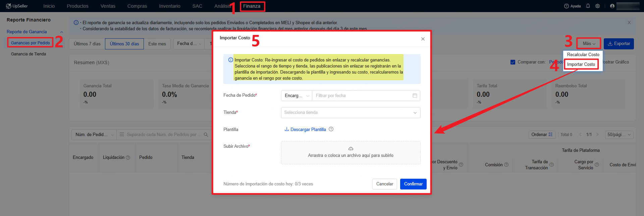Click the search magnifier for order numbers
Screen dimensions: 644x216
(206, 134)
